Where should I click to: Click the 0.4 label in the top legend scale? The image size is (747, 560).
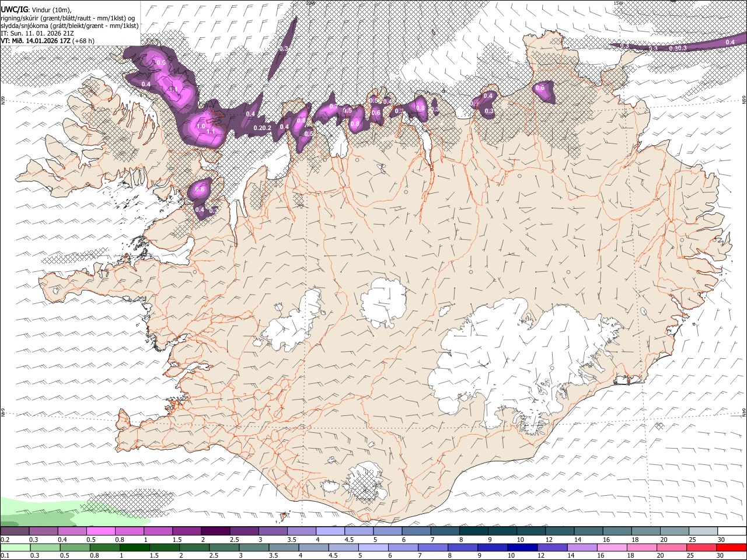62,540
